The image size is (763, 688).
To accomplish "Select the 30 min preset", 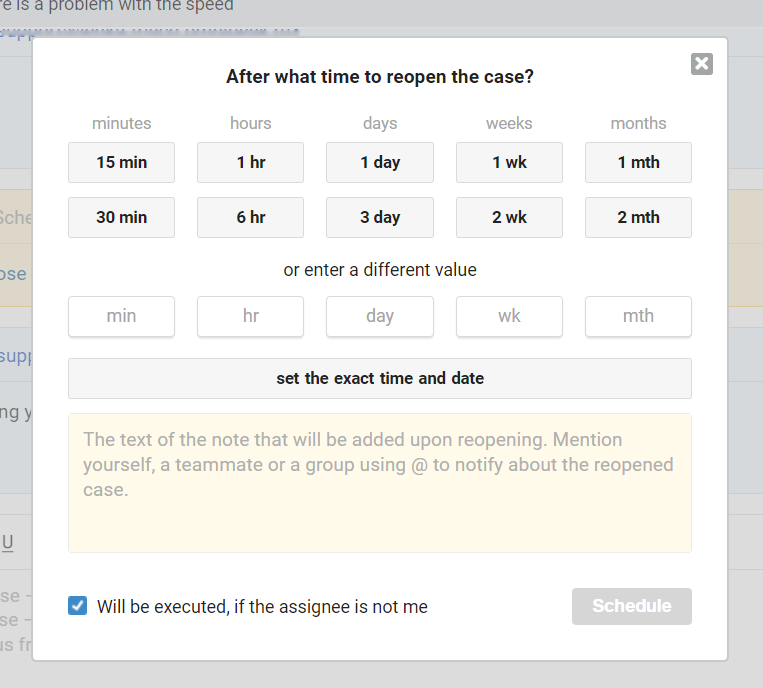I will [121, 217].
